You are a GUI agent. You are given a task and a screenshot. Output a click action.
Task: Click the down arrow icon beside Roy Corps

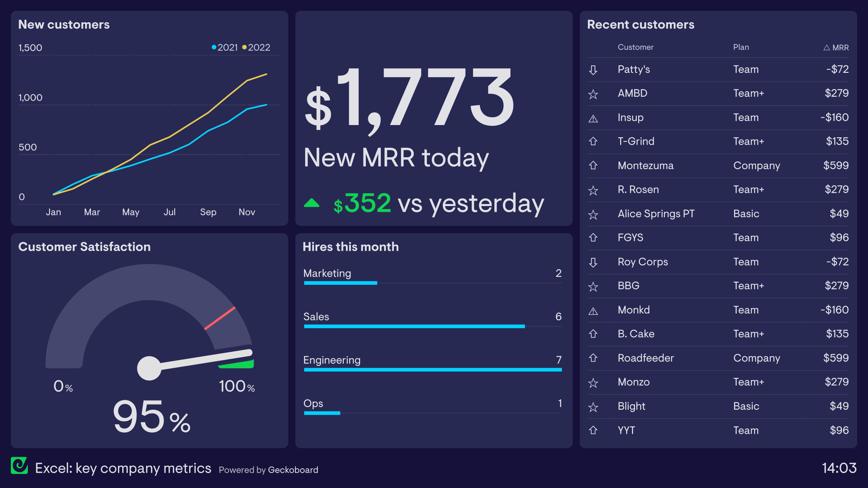point(593,262)
